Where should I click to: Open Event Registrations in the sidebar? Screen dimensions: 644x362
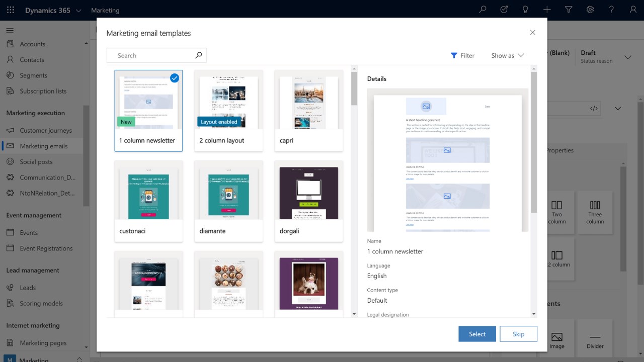click(x=46, y=248)
